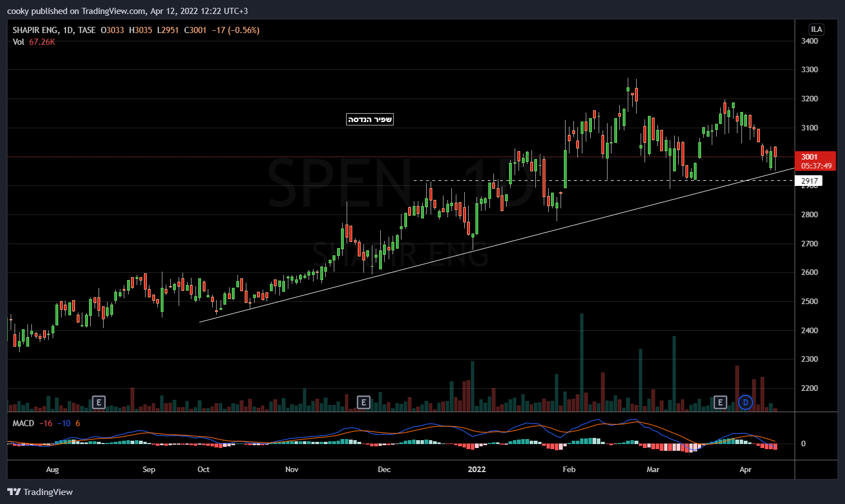
Task: Select the MACD indicator label
Action: point(24,423)
